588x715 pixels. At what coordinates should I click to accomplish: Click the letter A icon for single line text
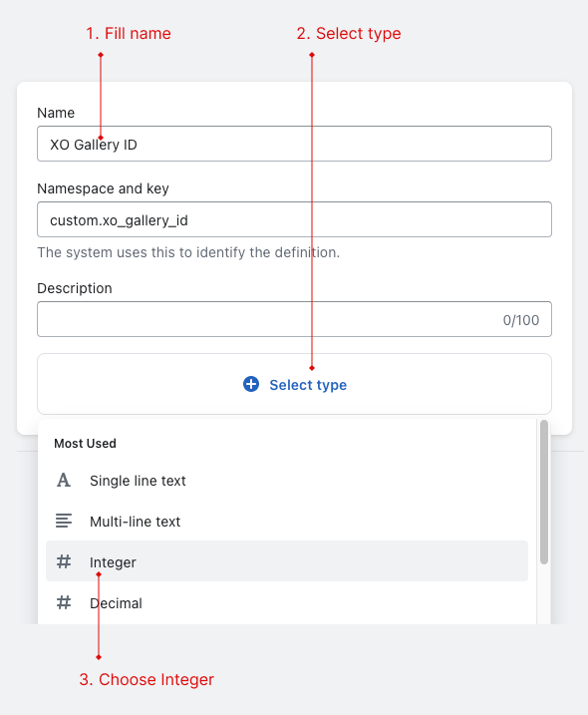(x=64, y=480)
